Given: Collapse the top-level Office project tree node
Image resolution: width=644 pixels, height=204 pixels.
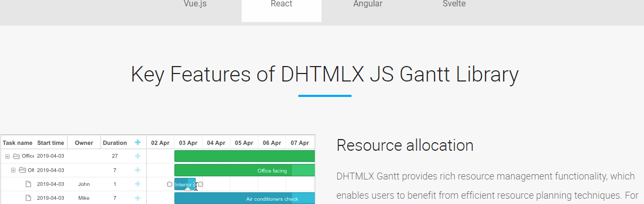Looking at the screenshot, I should [x=7, y=156].
